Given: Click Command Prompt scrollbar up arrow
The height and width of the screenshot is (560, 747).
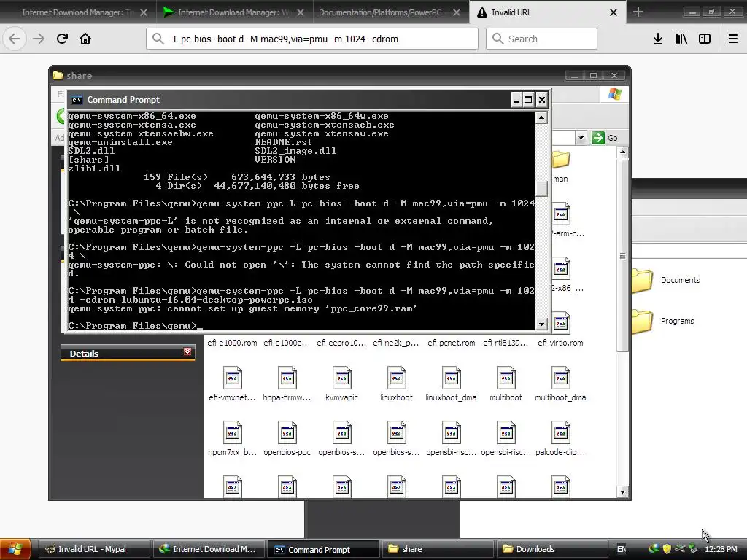Looking at the screenshot, I should 541,117.
